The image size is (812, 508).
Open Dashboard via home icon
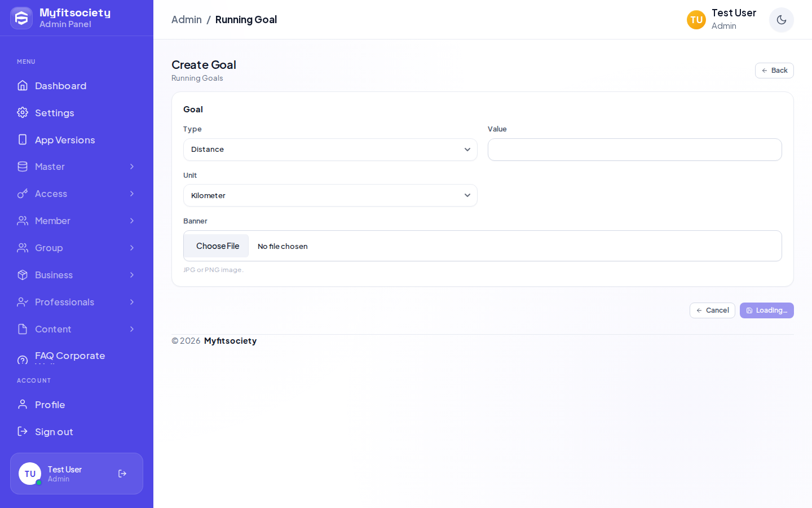point(23,85)
